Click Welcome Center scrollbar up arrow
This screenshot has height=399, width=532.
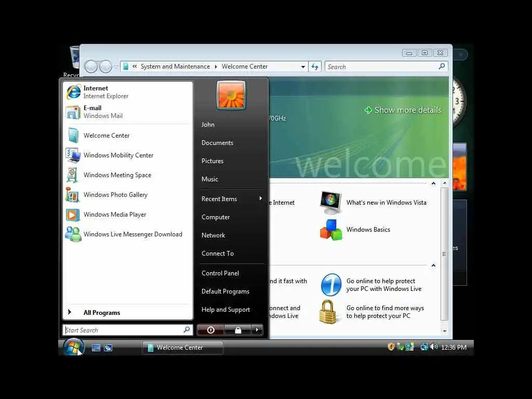coord(445,183)
